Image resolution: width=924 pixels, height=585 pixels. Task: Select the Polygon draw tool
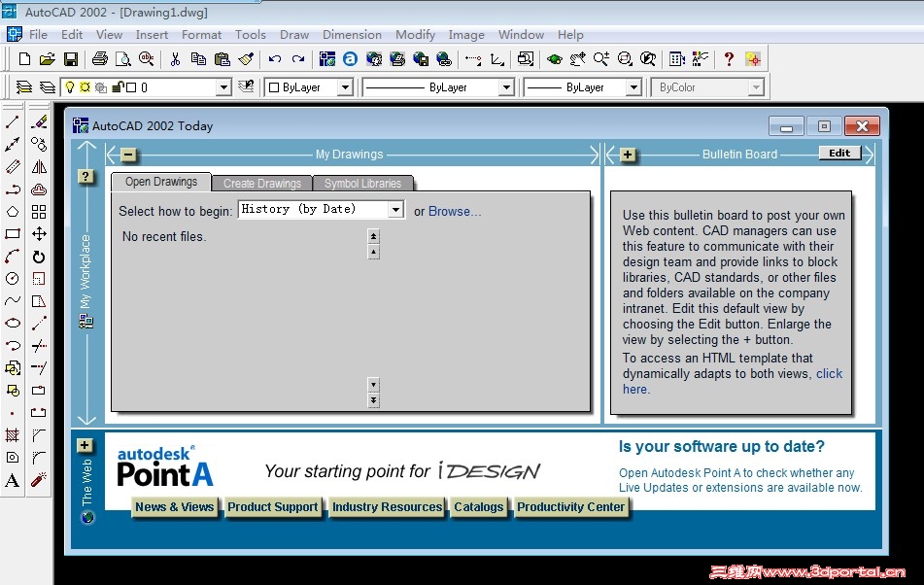13,212
